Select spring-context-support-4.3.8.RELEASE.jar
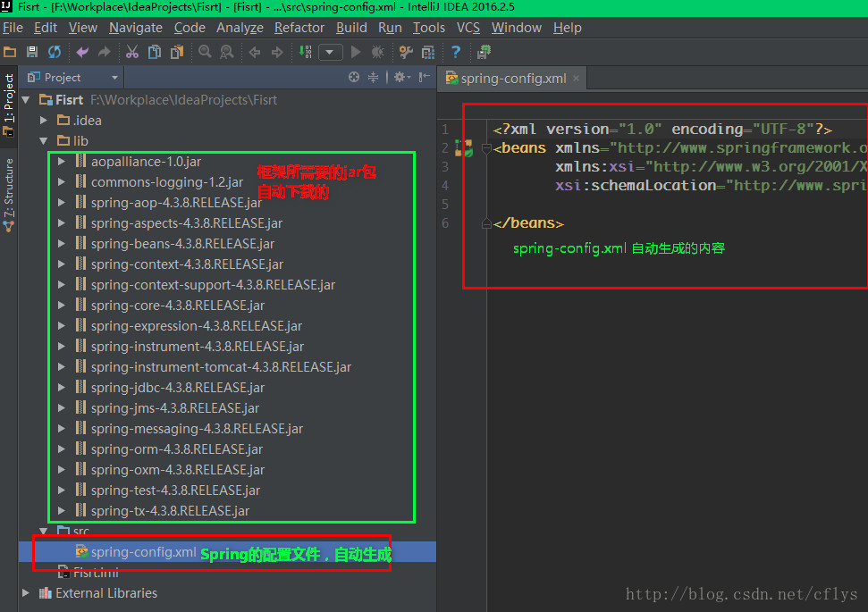 click(x=213, y=284)
